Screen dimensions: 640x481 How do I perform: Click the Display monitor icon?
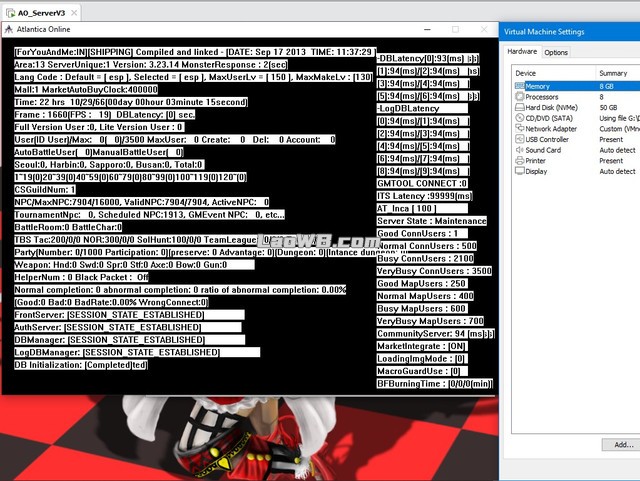point(520,171)
